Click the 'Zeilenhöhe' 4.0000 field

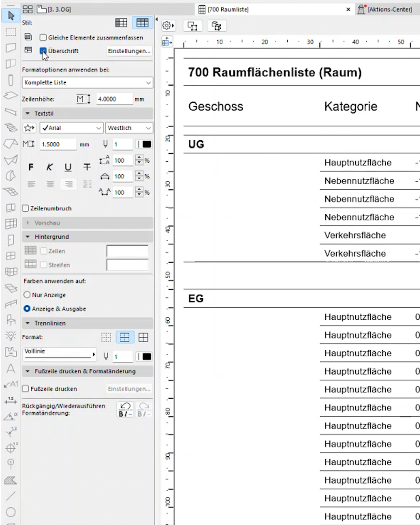[114, 99]
